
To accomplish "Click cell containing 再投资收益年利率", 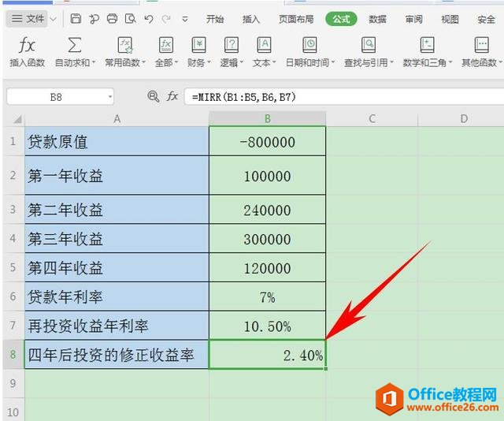I will click(117, 326).
